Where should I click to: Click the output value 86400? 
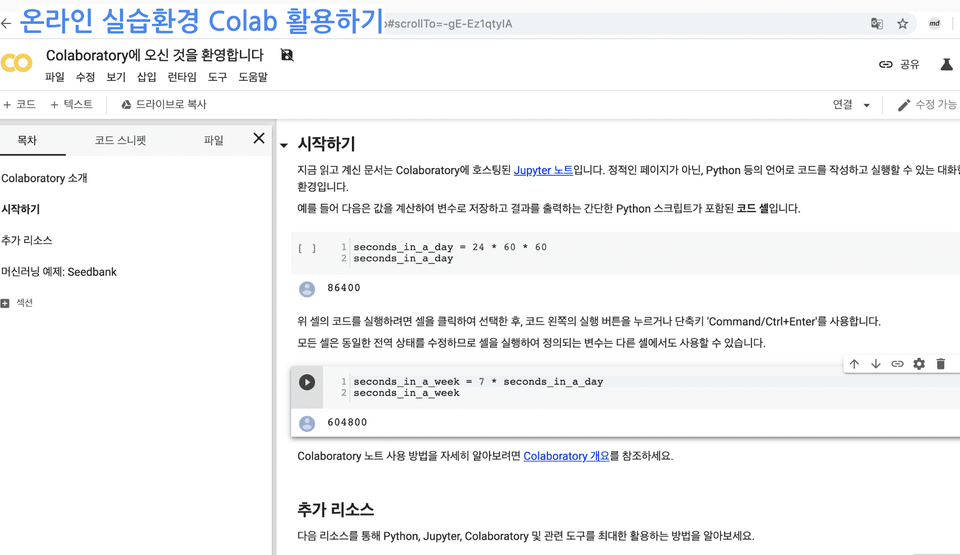(x=343, y=288)
